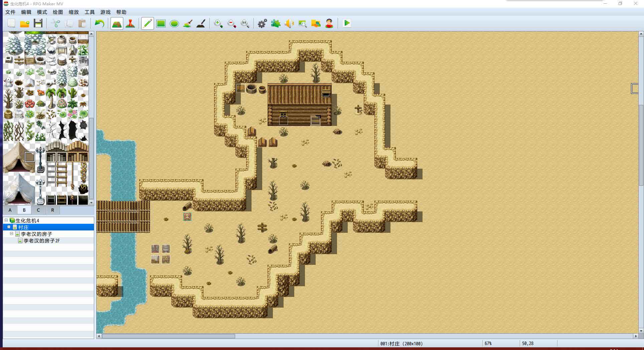
Task: Open the 文件 menu
Action: click(x=10, y=12)
